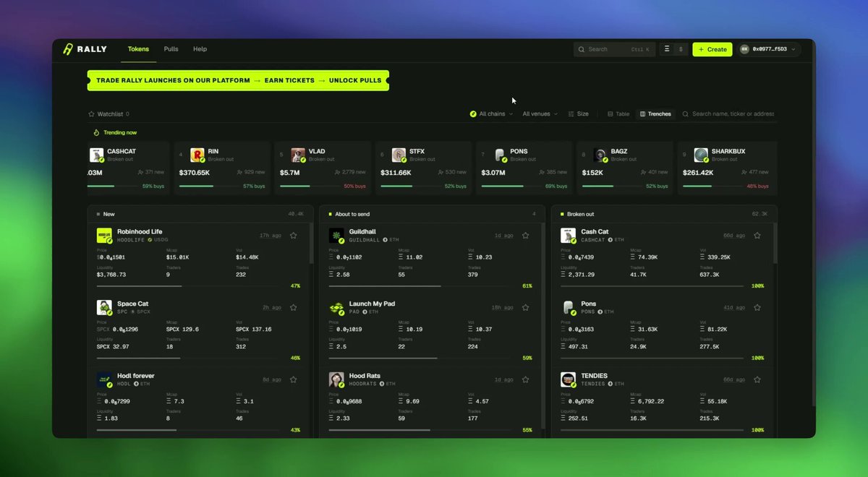This screenshot has width=868, height=477.
Task: Click the Hood Rats token avatar
Action: point(336,380)
